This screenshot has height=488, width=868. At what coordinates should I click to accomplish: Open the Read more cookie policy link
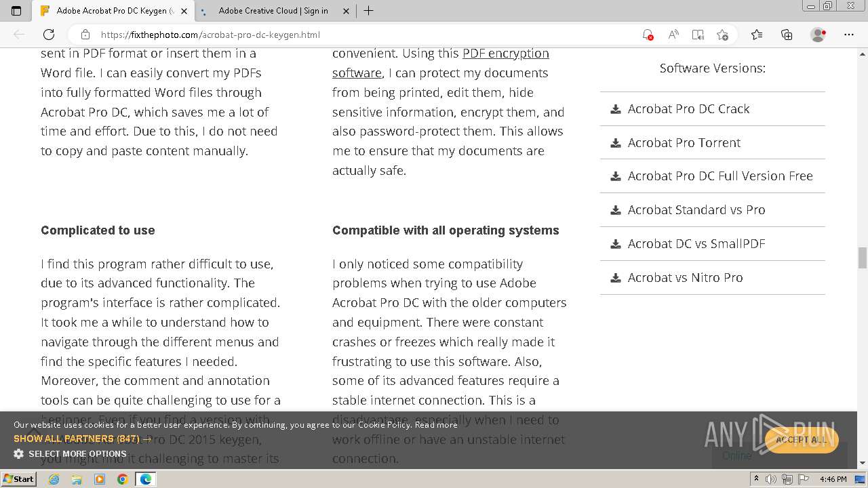[x=436, y=424]
